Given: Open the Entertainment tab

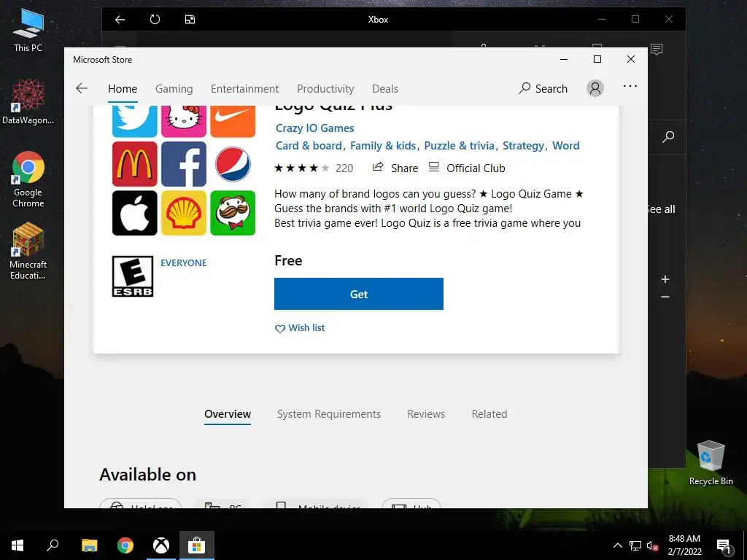Looking at the screenshot, I should (245, 89).
